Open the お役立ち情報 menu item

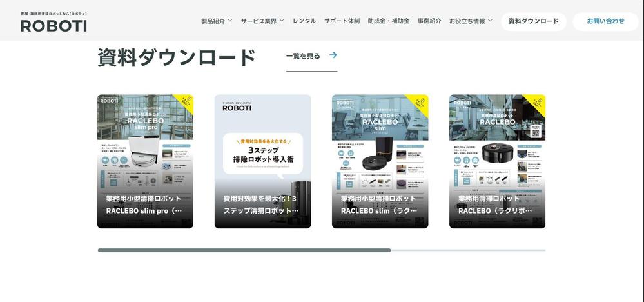(x=467, y=21)
